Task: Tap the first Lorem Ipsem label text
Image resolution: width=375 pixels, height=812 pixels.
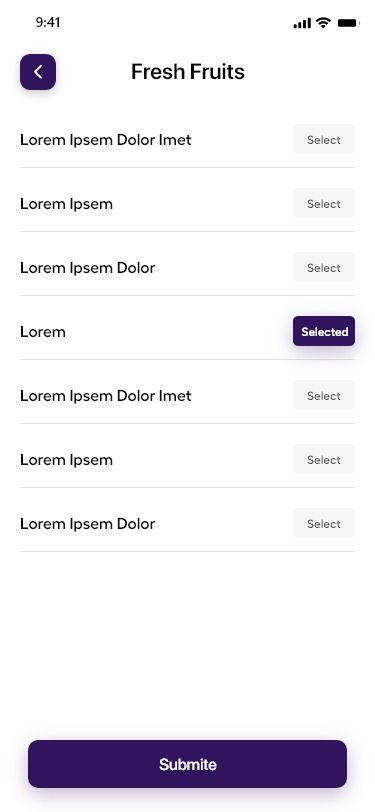Action: (66, 204)
